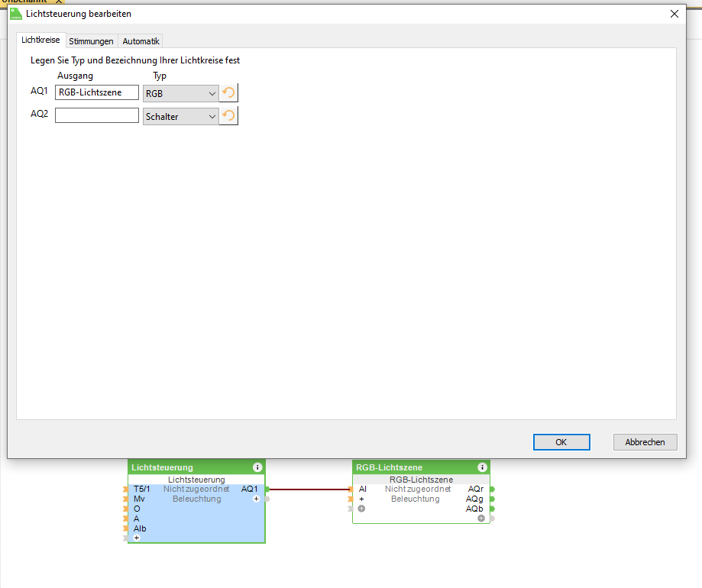Select the O orange input connector
702x588 pixels.
(126, 509)
